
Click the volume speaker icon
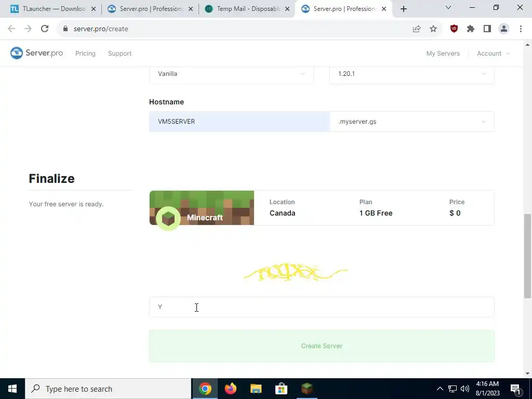point(465,389)
